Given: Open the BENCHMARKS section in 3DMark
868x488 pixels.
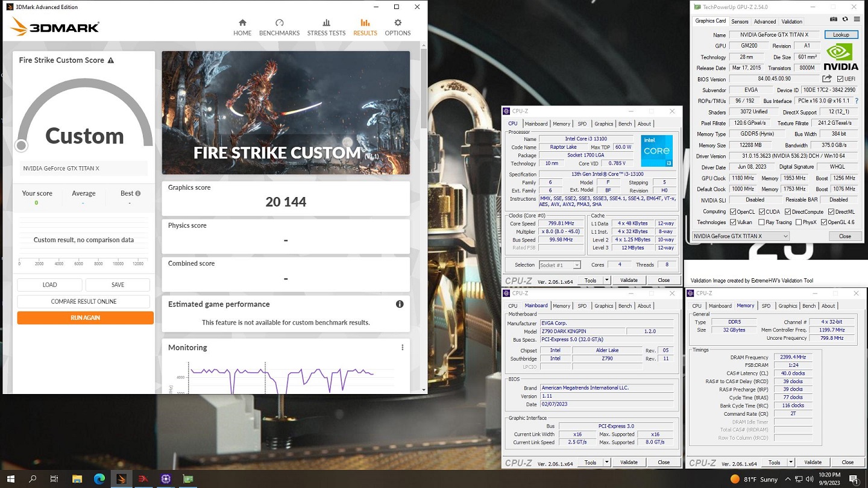Looking at the screenshot, I should 279,28.
